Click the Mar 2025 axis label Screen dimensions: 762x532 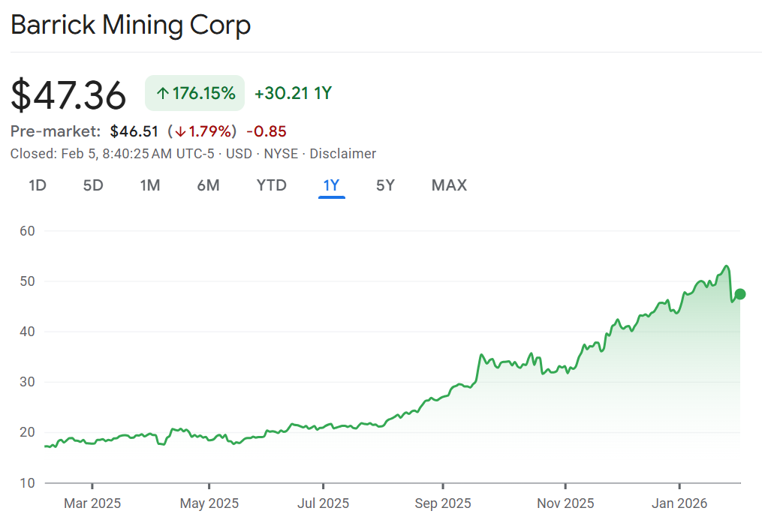92,503
